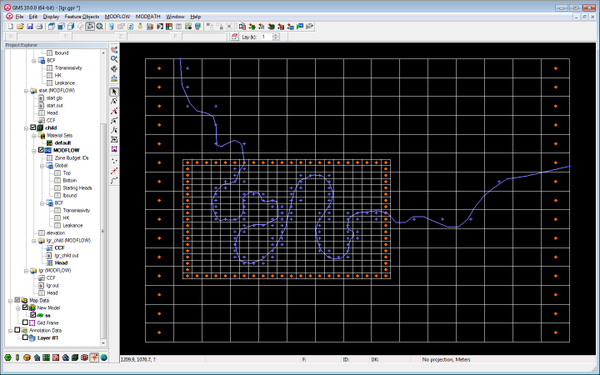Collapse the Material Sets node

click(x=34, y=136)
